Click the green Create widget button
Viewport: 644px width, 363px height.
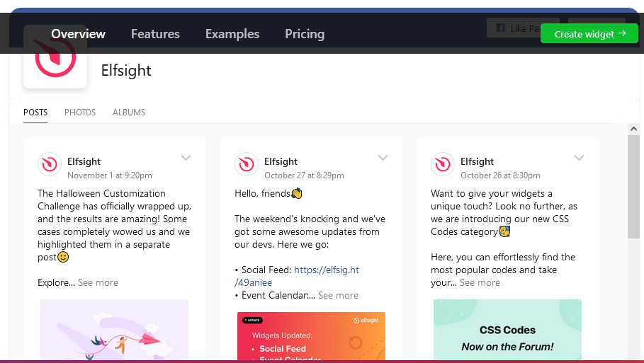(589, 34)
